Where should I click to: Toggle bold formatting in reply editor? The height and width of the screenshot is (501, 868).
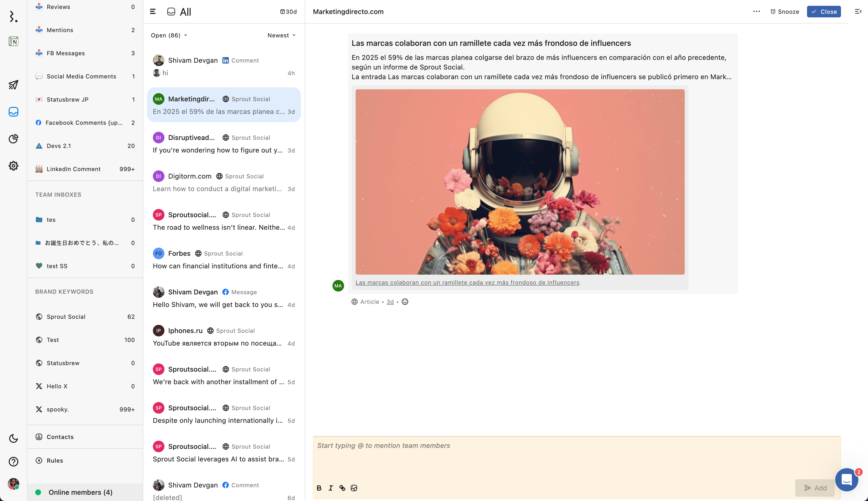point(319,488)
